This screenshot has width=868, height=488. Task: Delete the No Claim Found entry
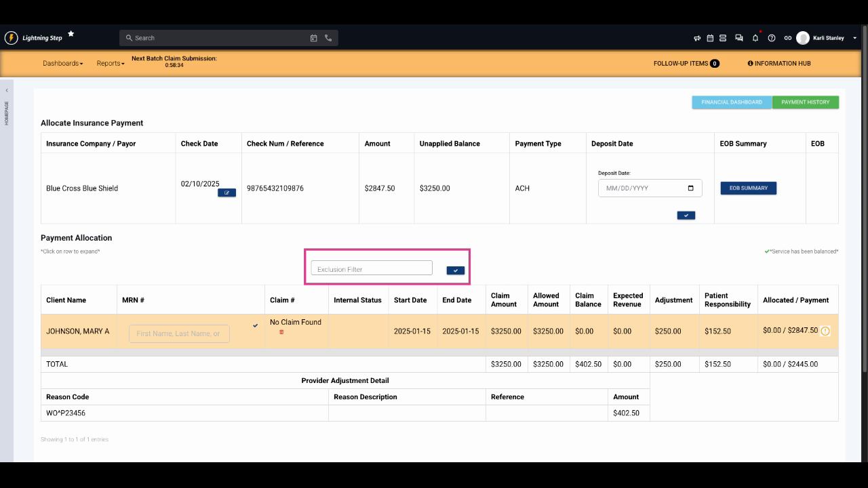pos(281,332)
